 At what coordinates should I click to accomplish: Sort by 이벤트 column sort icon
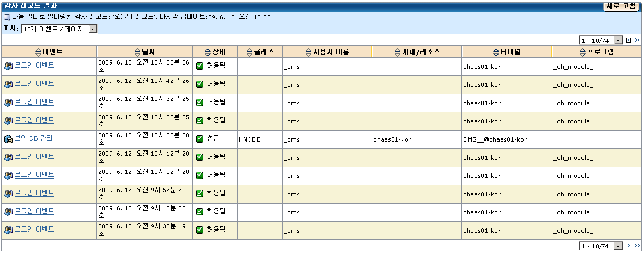click(x=38, y=52)
